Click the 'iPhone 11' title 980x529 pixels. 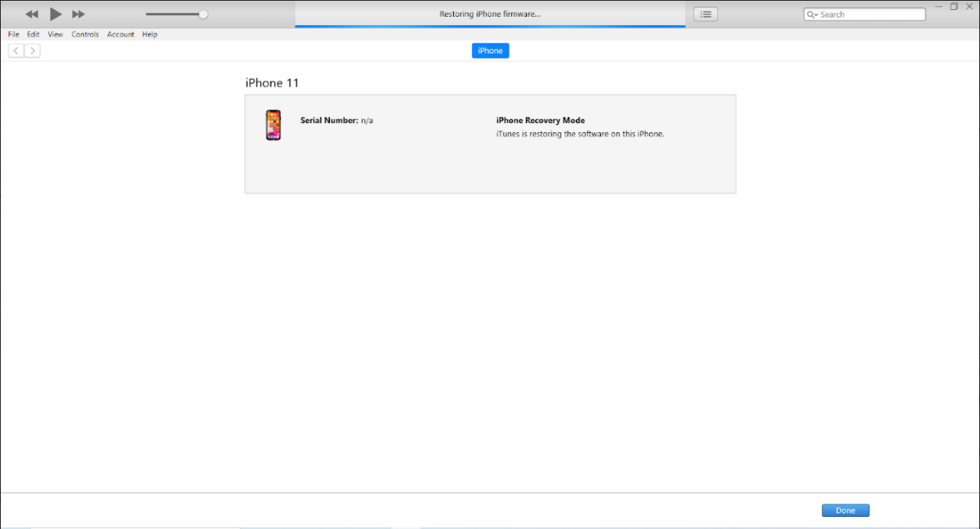(x=272, y=83)
